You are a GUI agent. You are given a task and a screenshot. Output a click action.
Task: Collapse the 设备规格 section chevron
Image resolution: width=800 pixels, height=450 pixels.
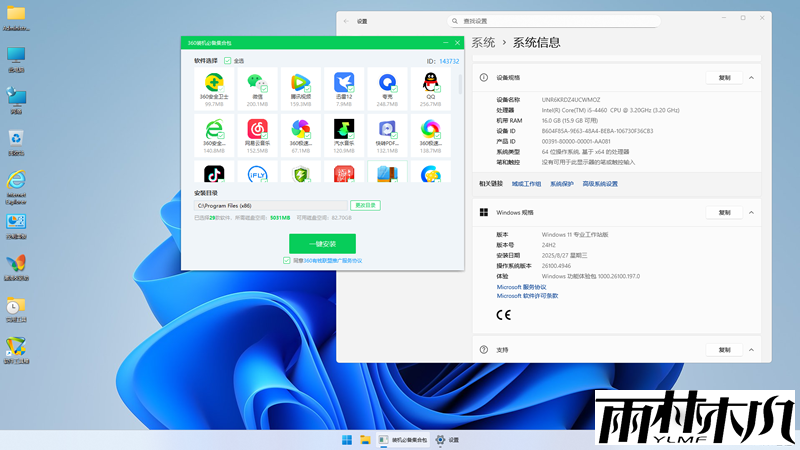(751, 77)
